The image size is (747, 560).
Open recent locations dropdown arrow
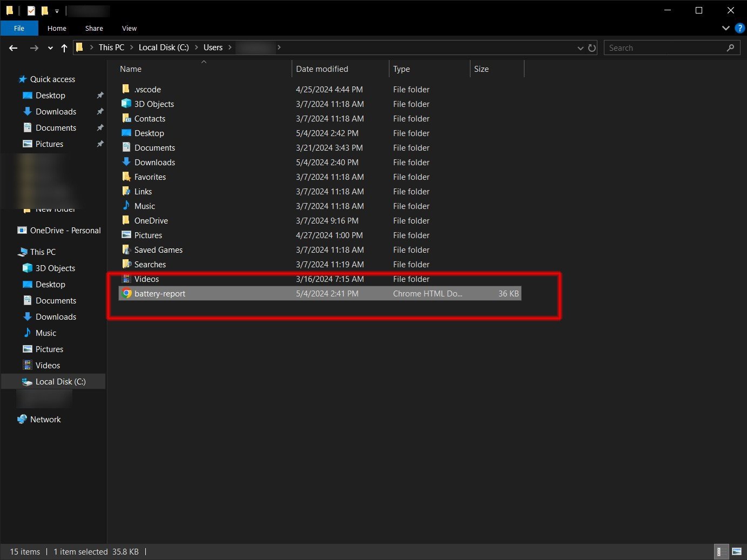(x=50, y=48)
